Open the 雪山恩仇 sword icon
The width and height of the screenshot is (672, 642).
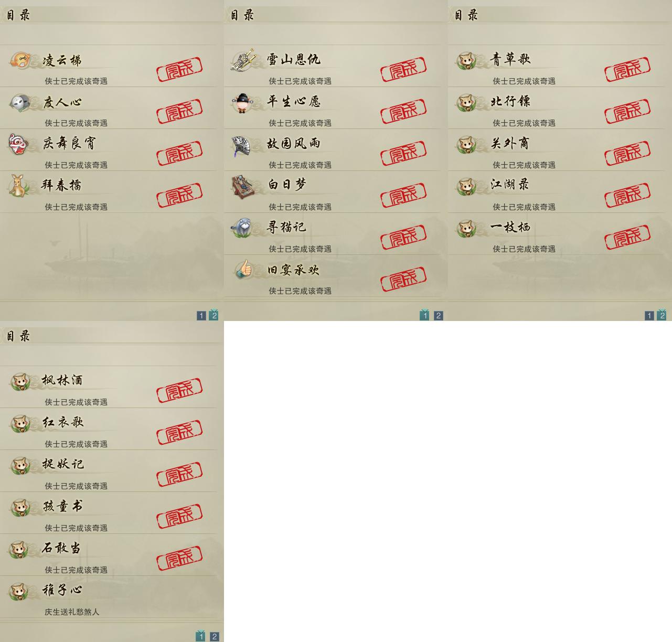click(x=244, y=59)
